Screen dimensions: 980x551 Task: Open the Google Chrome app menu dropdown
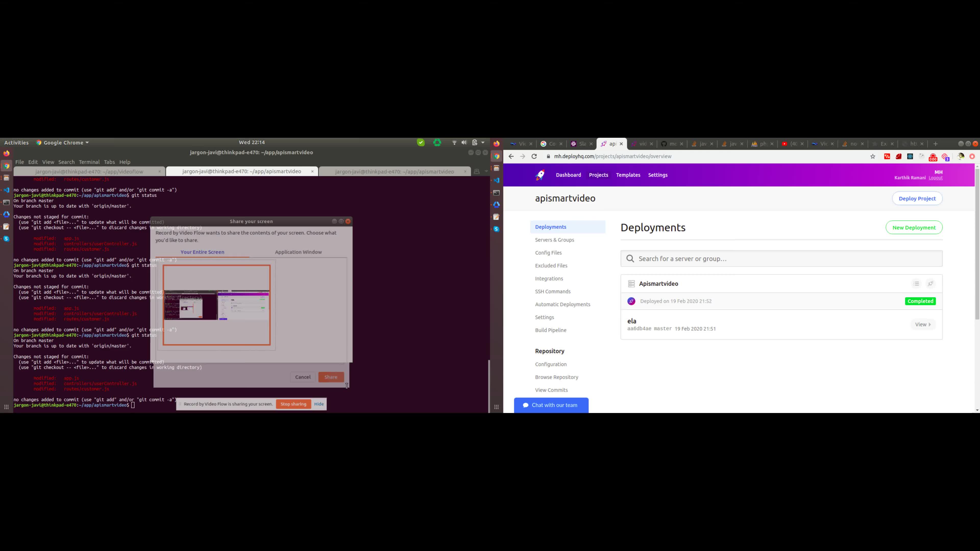[62, 143]
